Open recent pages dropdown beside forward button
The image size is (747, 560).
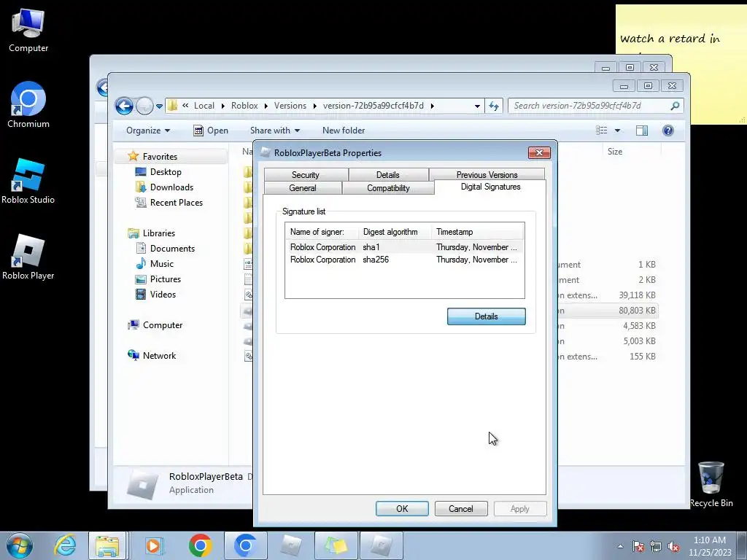tap(159, 106)
